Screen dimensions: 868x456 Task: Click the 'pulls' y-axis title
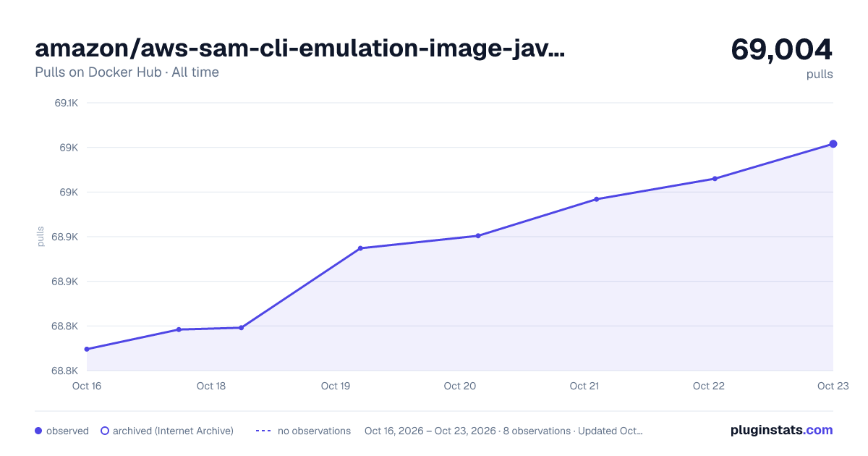[x=41, y=237]
